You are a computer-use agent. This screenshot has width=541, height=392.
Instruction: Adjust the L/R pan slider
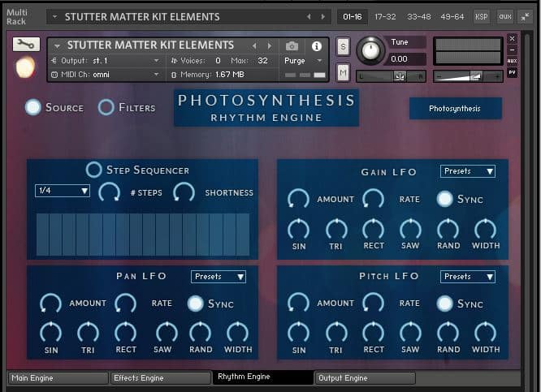coord(392,76)
